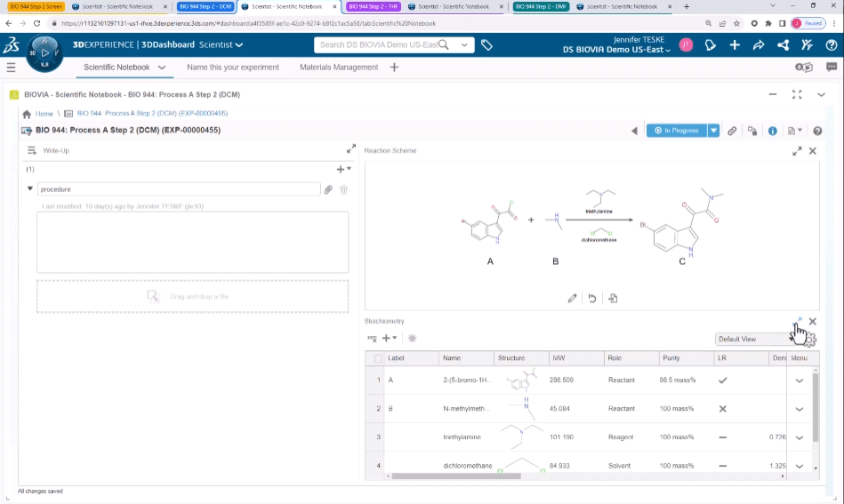Switch to the BIO 944 Step 2 - THF browser tab
The image size is (844, 504).
(373, 6)
